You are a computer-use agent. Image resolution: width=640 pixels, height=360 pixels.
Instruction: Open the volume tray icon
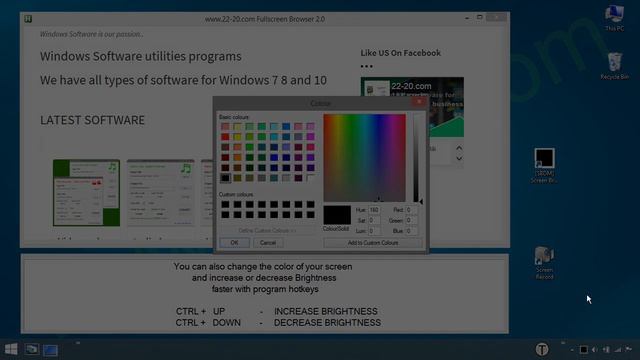[x=595, y=349]
